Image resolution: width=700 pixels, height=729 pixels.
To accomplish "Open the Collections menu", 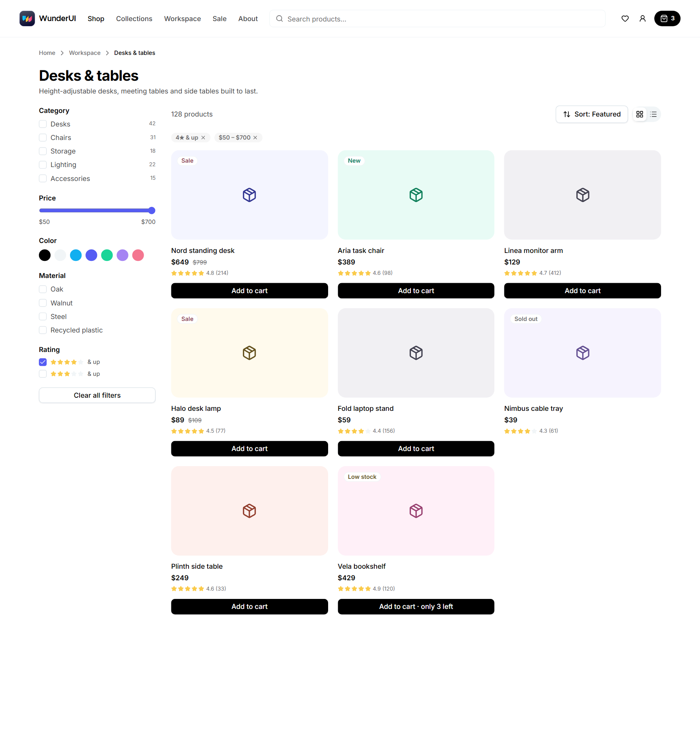I will point(134,19).
